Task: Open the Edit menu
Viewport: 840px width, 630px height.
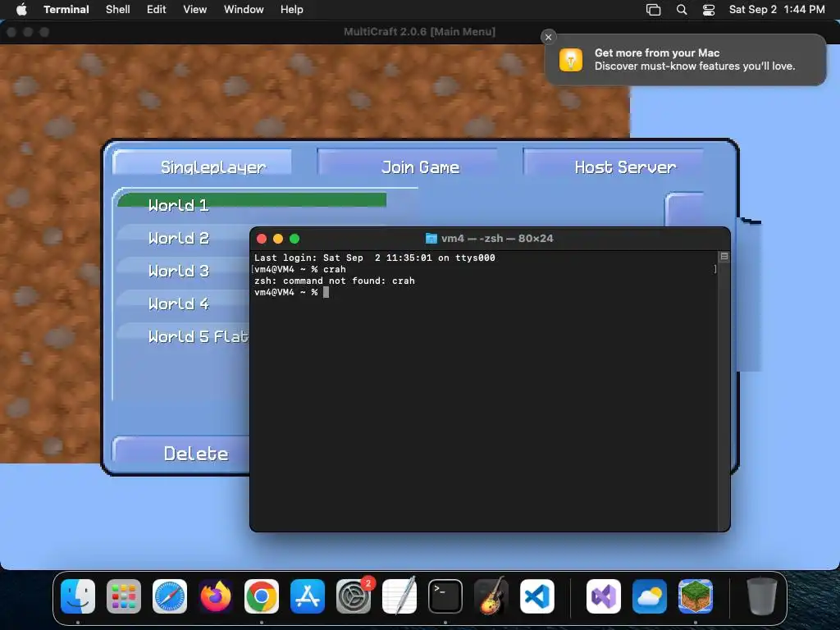Action: pyautogui.click(x=157, y=9)
